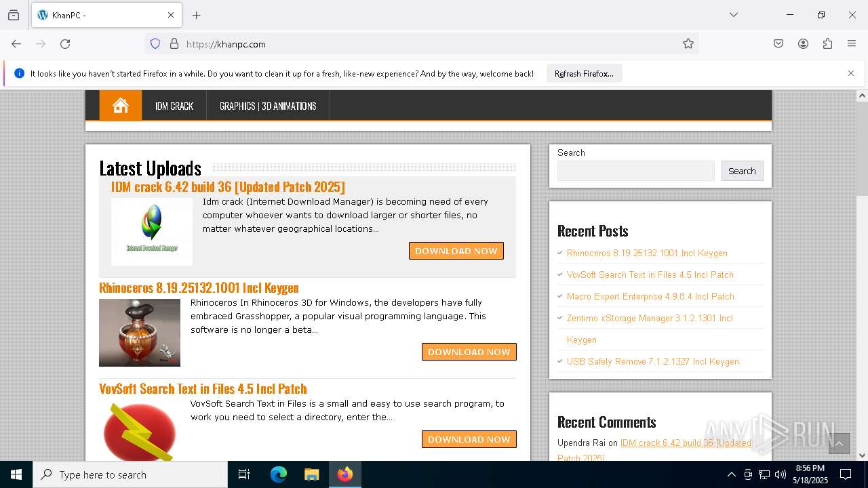This screenshot has width=868, height=488.
Task: Click the volume speaker tray icon
Action: click(x=781, y=474)
